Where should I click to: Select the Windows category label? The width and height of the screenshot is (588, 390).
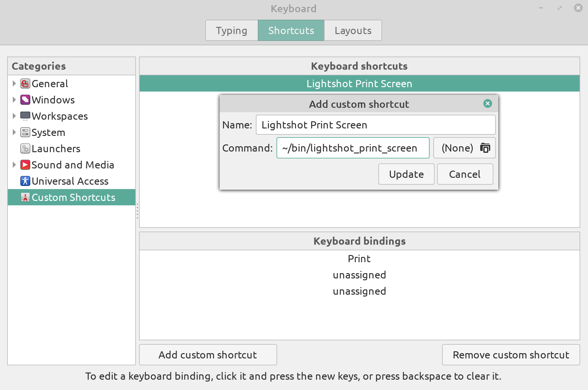pyautogui.click(x=53, y=100)
